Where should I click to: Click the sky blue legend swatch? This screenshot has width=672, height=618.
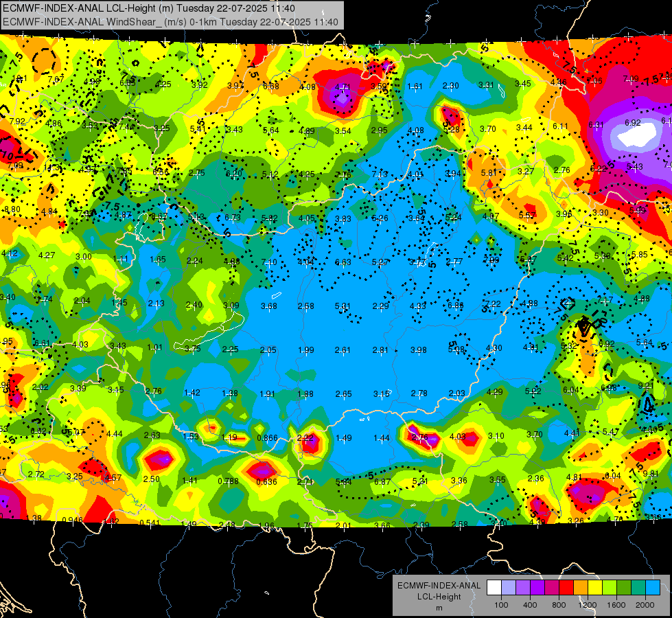pyautogui.click(x=653, y=588)
